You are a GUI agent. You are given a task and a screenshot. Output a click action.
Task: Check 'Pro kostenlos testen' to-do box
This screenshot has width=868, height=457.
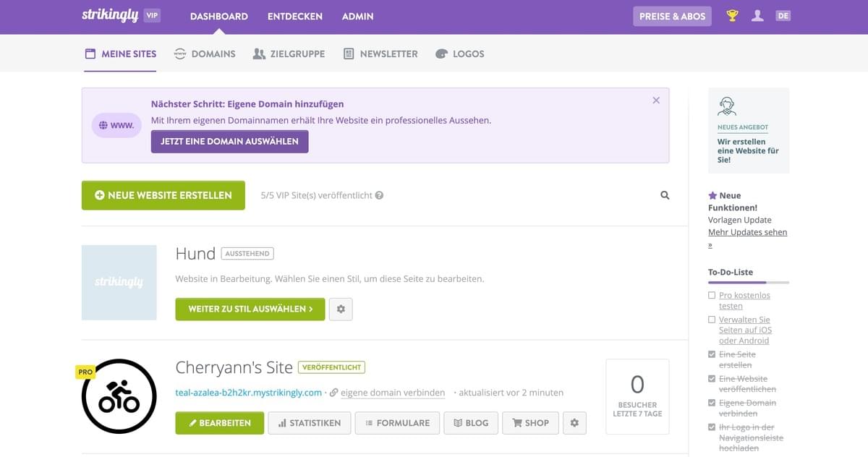(x=712, y=296)
